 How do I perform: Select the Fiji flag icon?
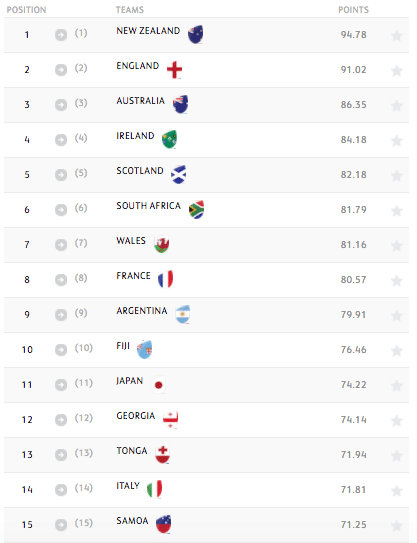tap(144, 349)
